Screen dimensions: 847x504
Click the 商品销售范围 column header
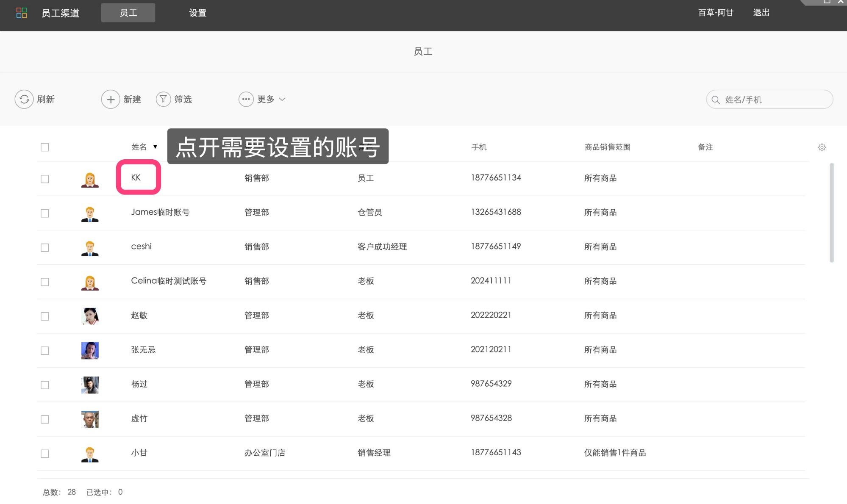click(x=607, y=147)
